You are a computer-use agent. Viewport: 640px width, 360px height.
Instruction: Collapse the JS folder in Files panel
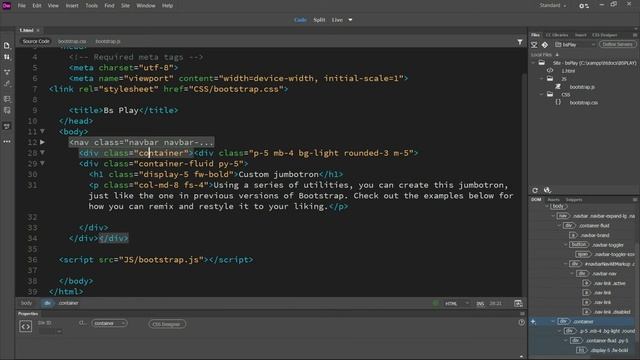pyautogui.click(x=542, y=79)
